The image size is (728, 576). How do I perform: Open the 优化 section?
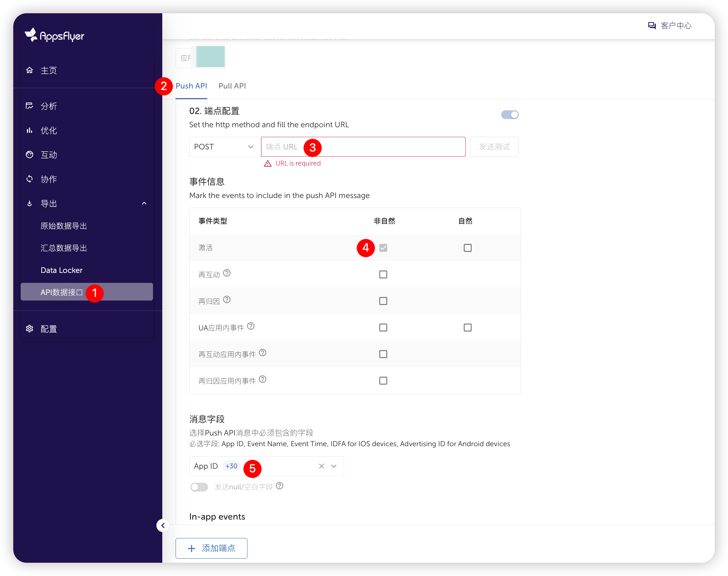(x=48, y=130)
